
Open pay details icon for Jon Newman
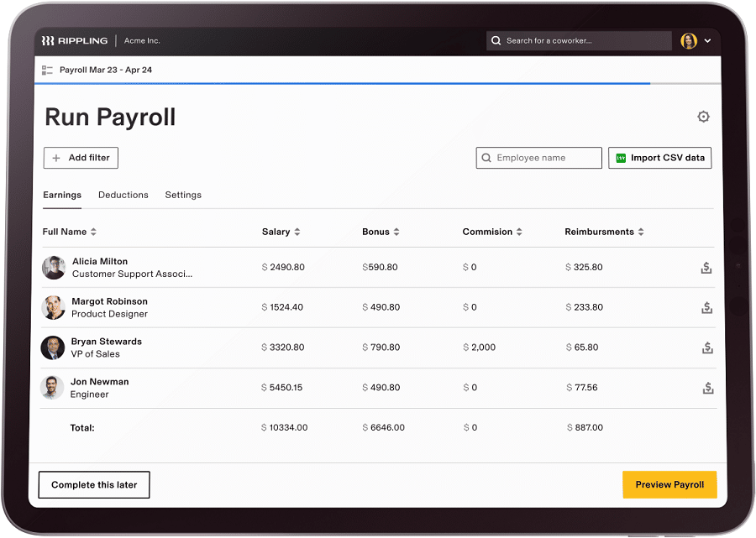point(708,388)
